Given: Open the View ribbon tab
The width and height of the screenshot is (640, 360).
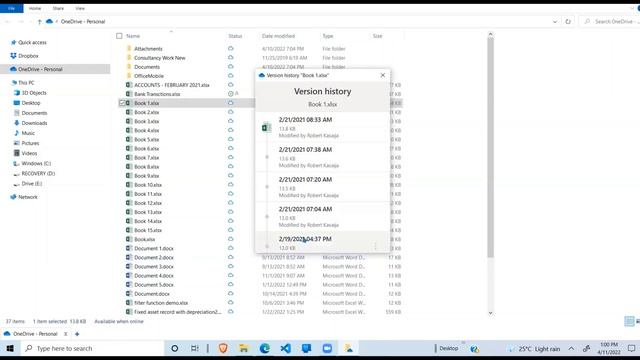Looking at the screenshot, I should pos(80,8).
